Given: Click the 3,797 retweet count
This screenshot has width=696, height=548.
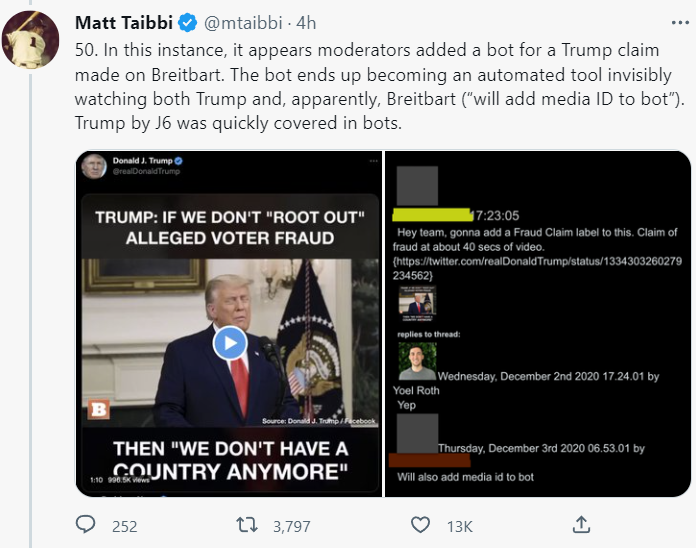Looking at the screenshot, I should tap(292, 526).
